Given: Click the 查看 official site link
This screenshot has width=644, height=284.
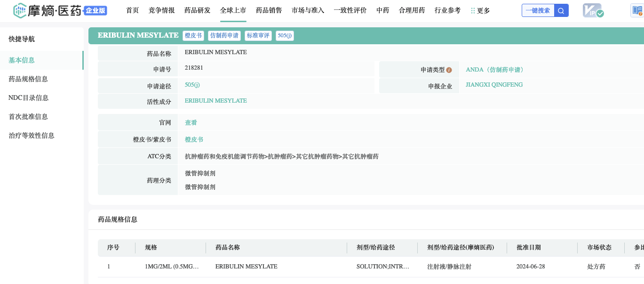Looking at the screenshot, I should [191, 122].
